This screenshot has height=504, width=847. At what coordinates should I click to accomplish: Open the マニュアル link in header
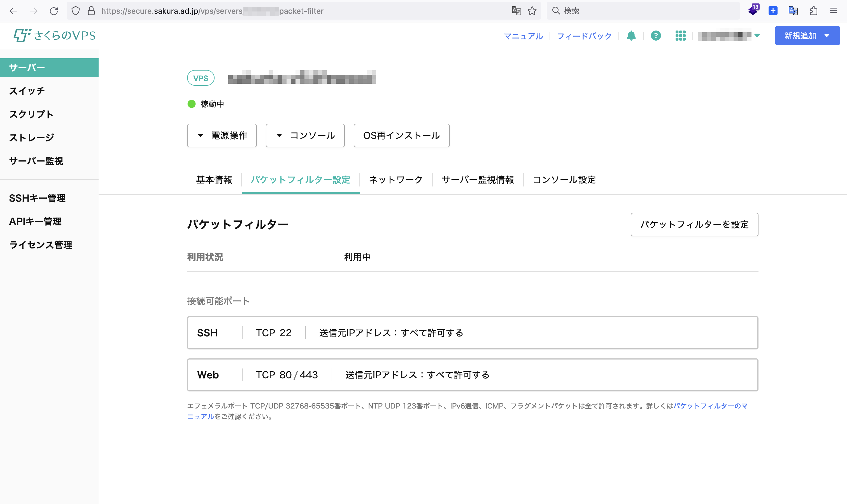point(523,36)
